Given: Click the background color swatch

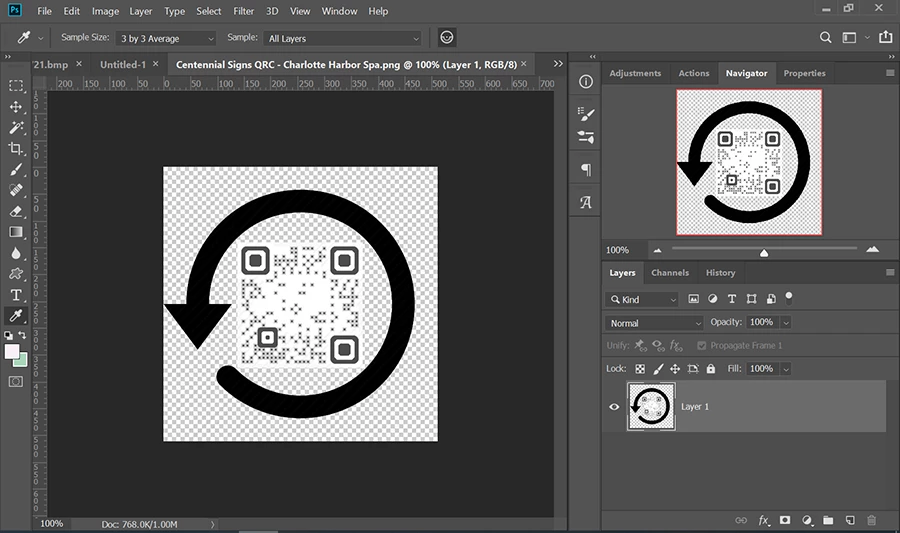Looking at the screenshot, I should (22, 361).
